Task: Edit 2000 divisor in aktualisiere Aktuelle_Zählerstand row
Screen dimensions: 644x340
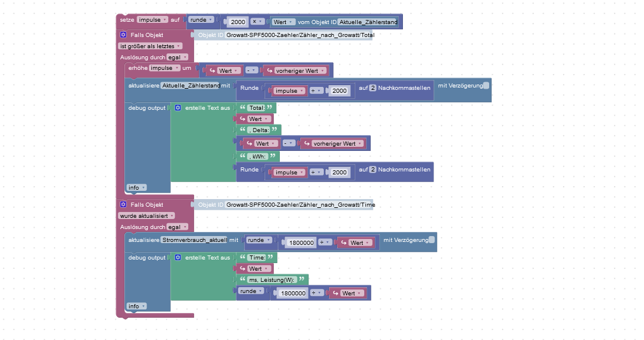Action: (x=339, y=91)
